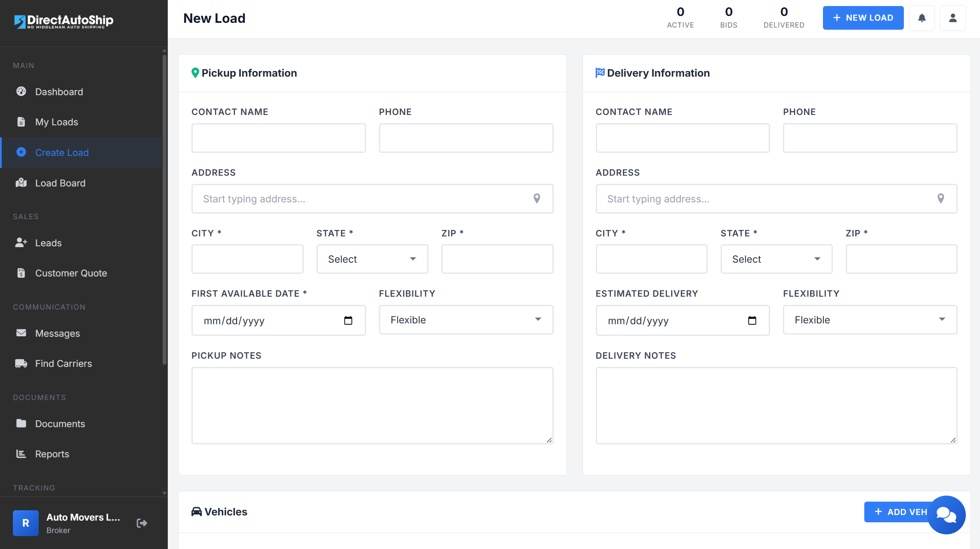Select Create Load in the sidebar
Screen dimensions: 980x549
point(82,152)
